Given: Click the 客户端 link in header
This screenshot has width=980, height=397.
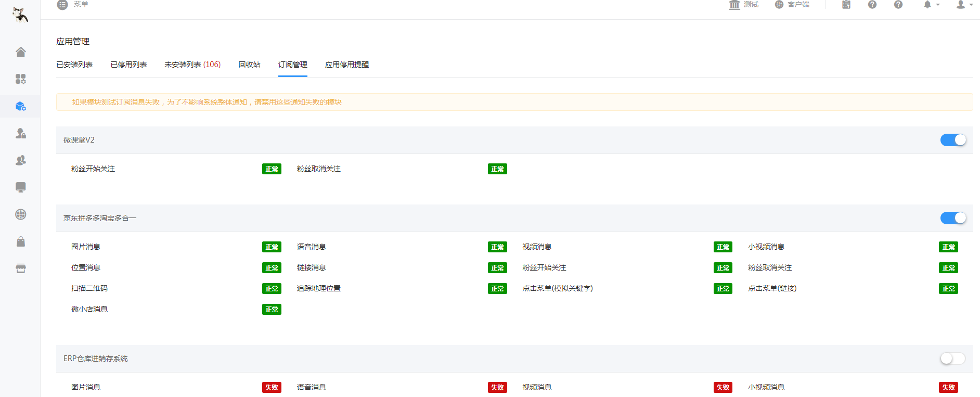Looking at the screenshot, I should point(798,4).
